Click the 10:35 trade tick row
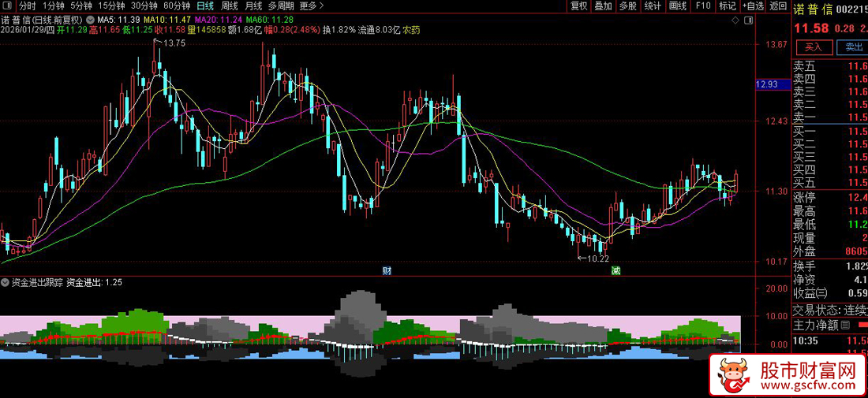This screenshot has height=398, width=868. 830,340
